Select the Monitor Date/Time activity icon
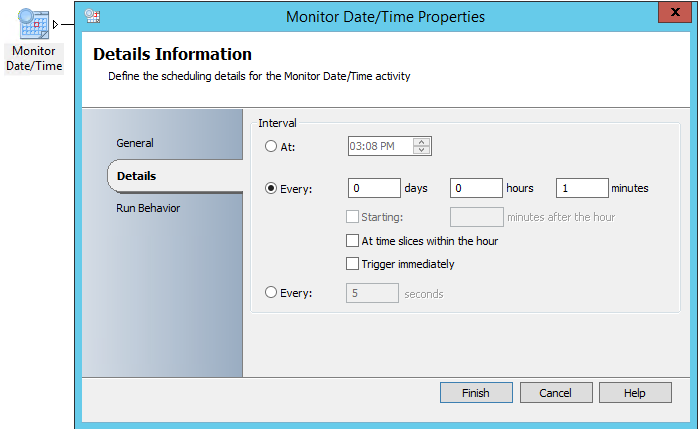This screenshot has width=698, height=429. point(33,24)
